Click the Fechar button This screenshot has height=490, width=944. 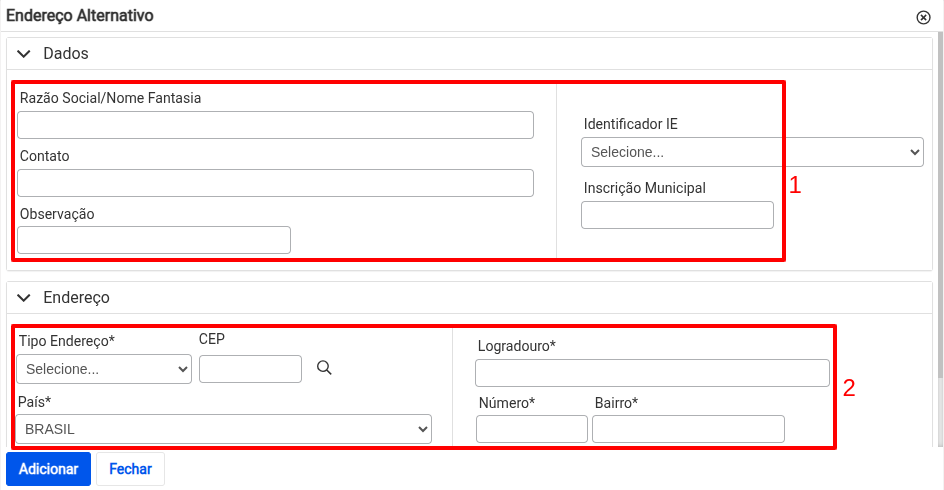pyautogui.click(x=130, y=469)
